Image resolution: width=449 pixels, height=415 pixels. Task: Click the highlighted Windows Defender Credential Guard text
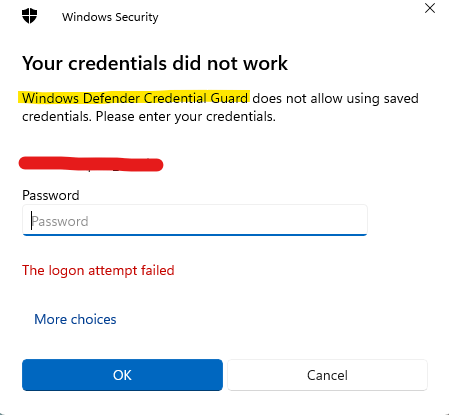[135, 98]
